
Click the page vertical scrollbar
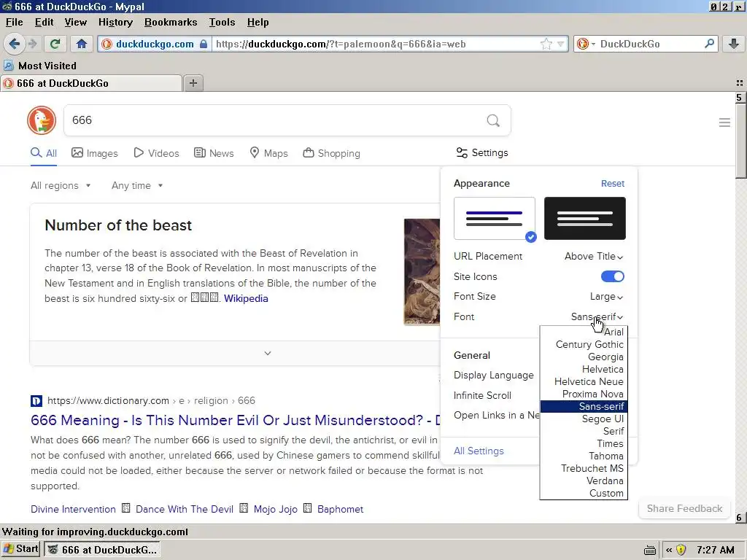740,308
